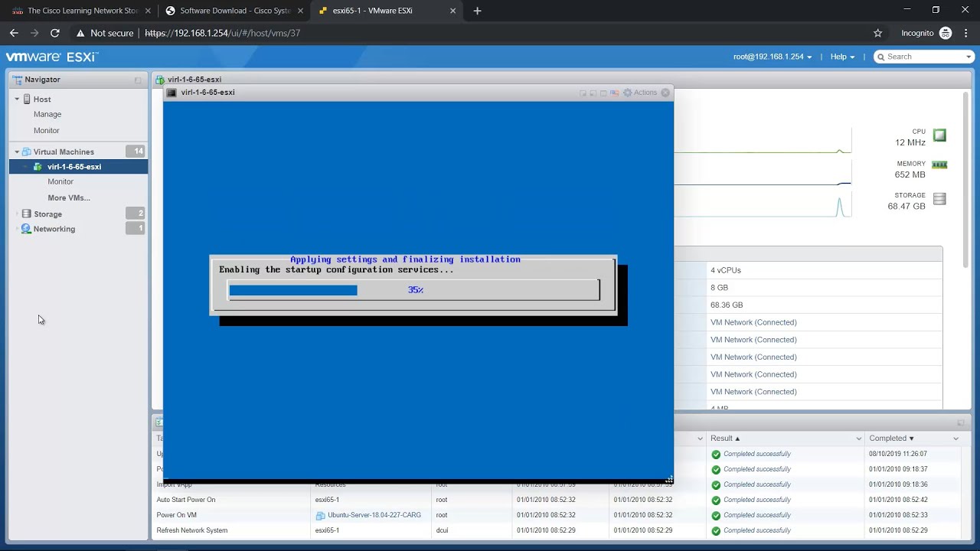Expand the Storage tree node
The image size is (980, 551).
pyautogui.click(x=17, y=214)
